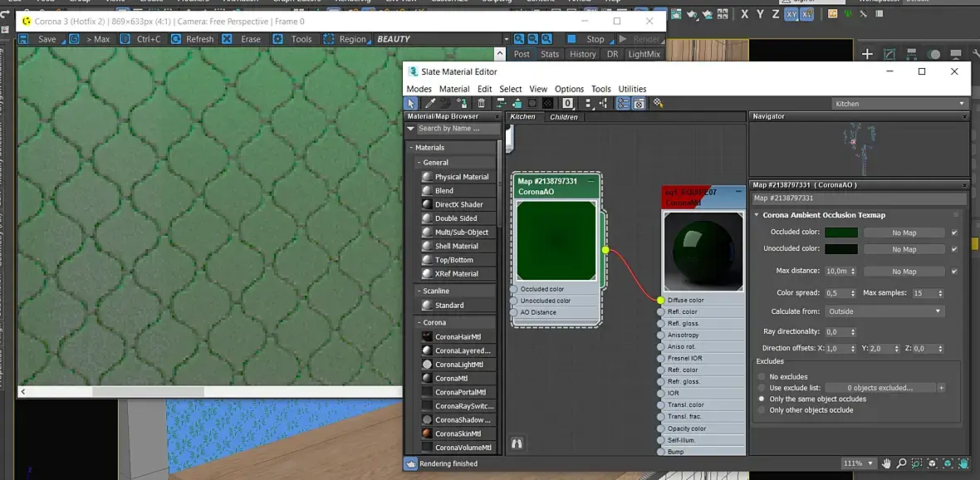Switch to the Children view tab
Image resolution: width=980 pixels, height=480 pixels.
click(x=564, y=117)
